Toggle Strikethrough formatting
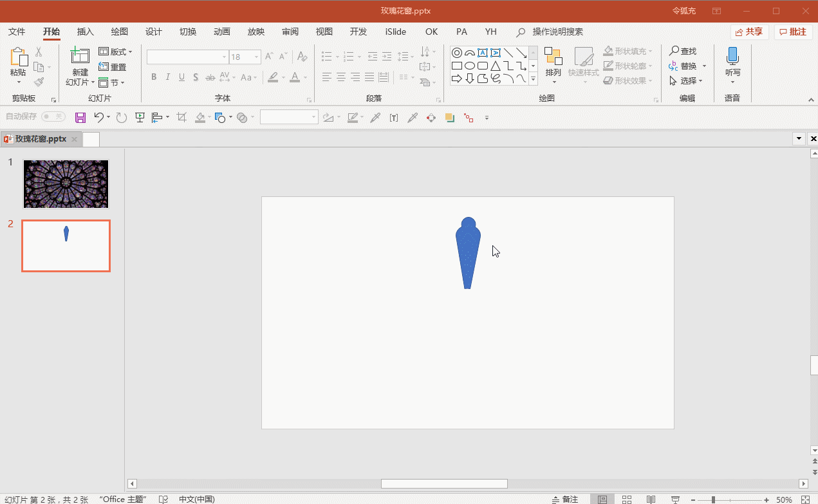818x504 pixels. (210, 77)
